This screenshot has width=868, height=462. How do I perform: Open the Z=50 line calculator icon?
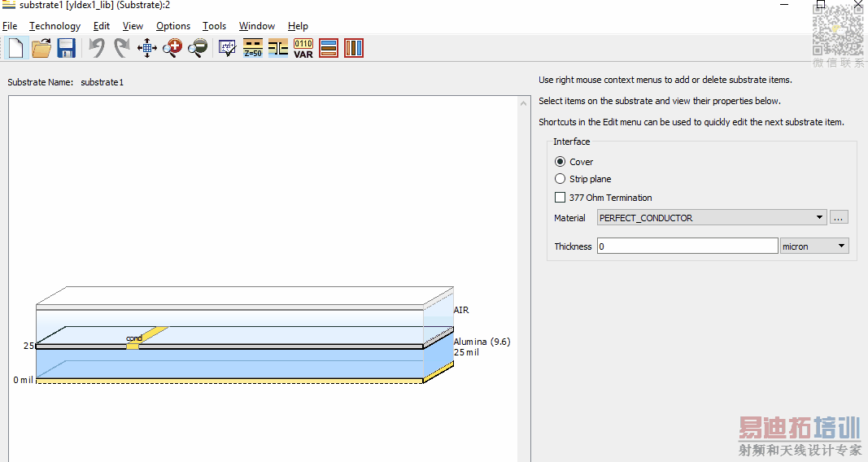253,48
